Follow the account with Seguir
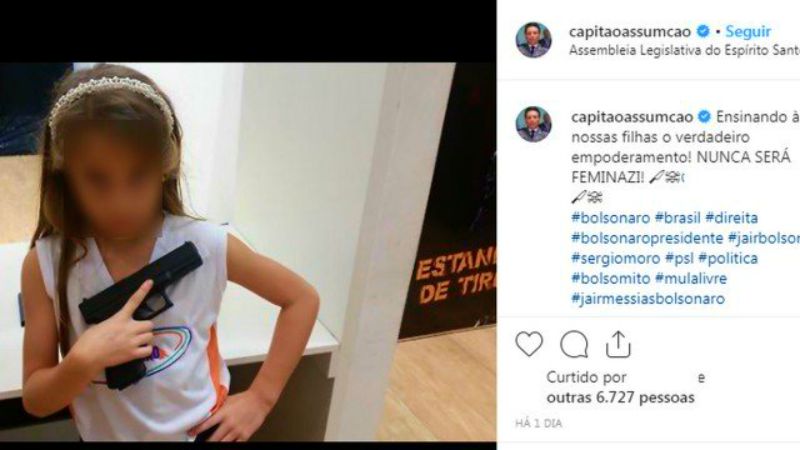This screenshot has height=450, width=800. (748, 31)
